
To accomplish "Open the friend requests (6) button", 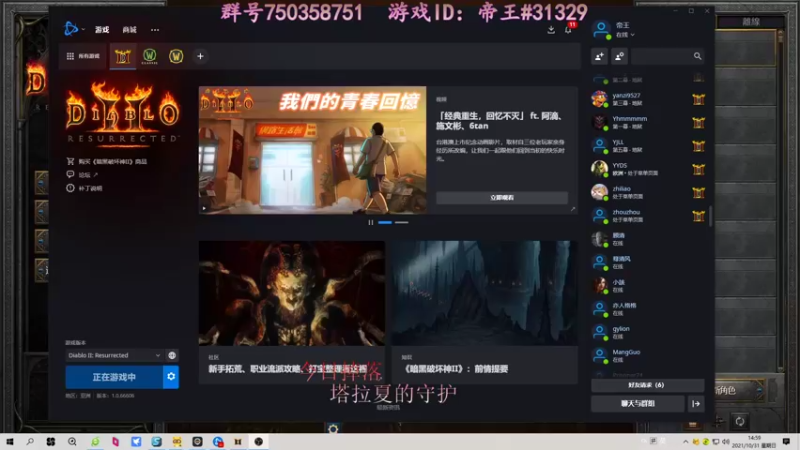I will coord(647,385).
